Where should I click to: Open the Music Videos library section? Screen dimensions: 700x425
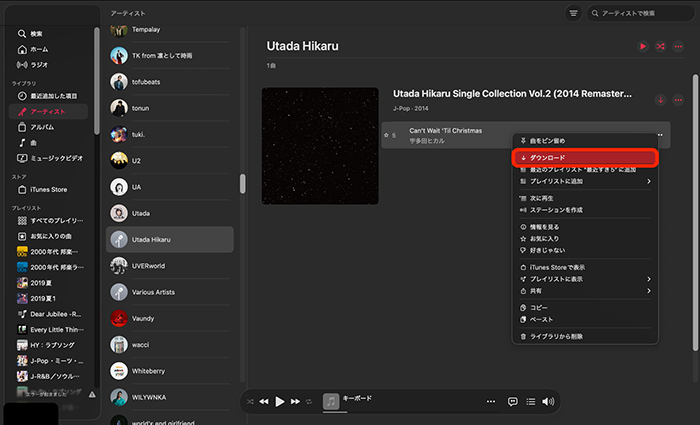[x=50, y=158]
